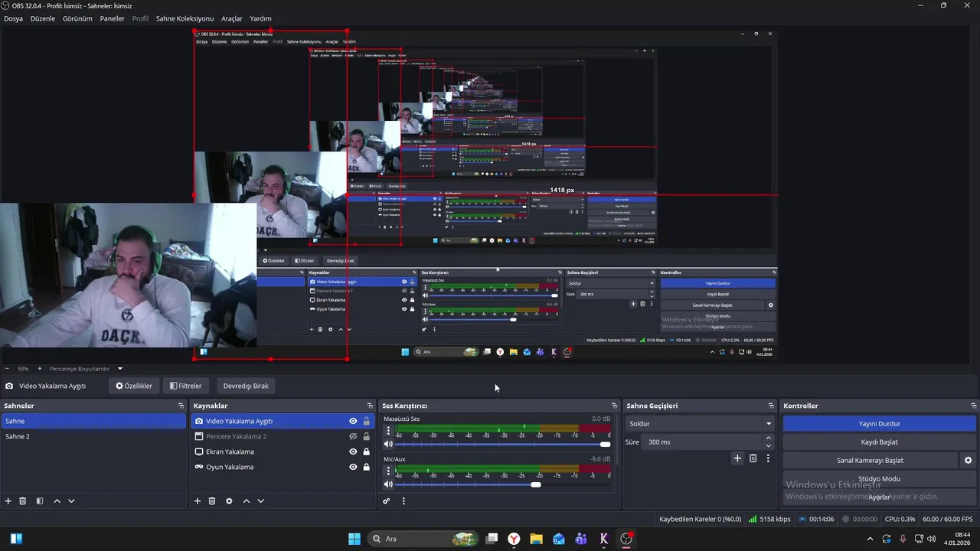Hide the Oyun Yakalama source
The image size is (980, 551).
(x=353, y=467)
